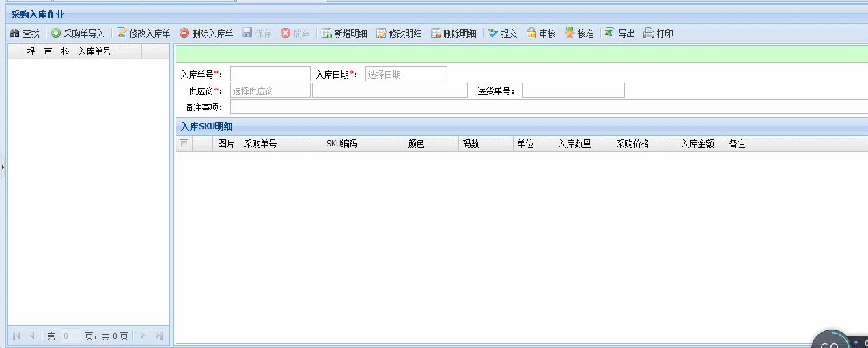The height and width of the screenshot is (348, 868).
Task: Click 修改明细 edit detail icon
Action: (x=381, y=34)
